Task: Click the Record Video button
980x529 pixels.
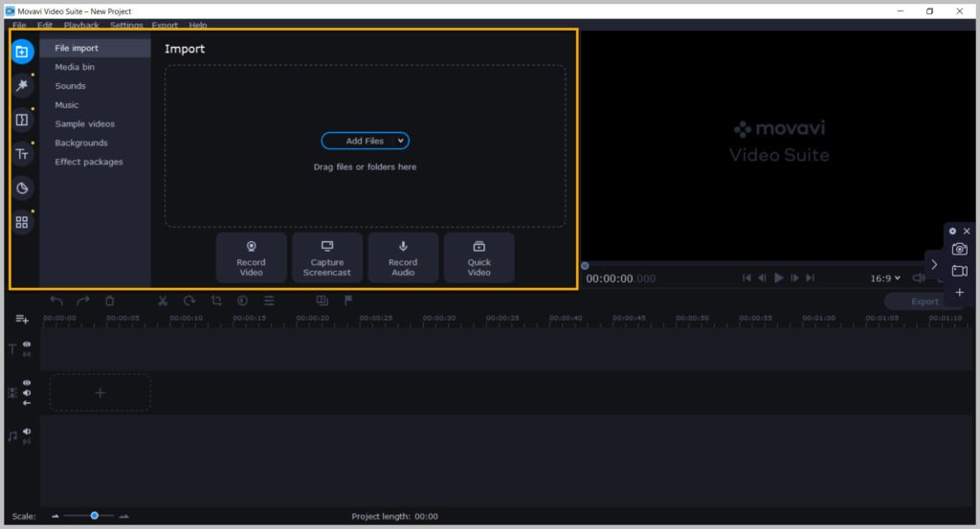Action: (x=252, y=258)
